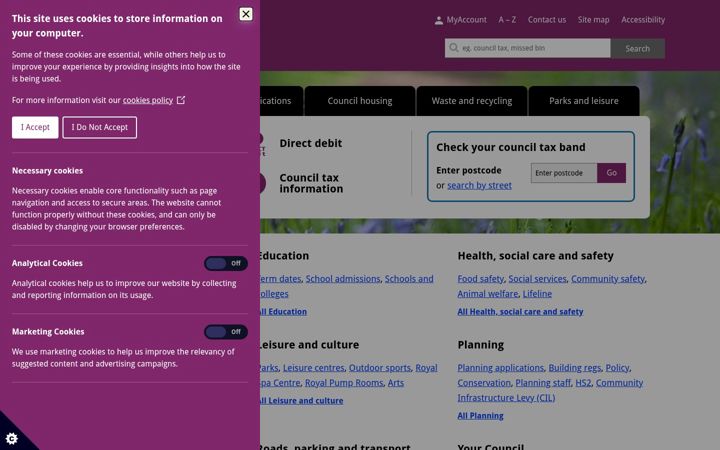Image resolution: width=720 pixels, height=450 pixels.
Task: Open the Food safety link
Action: point(480,279)
